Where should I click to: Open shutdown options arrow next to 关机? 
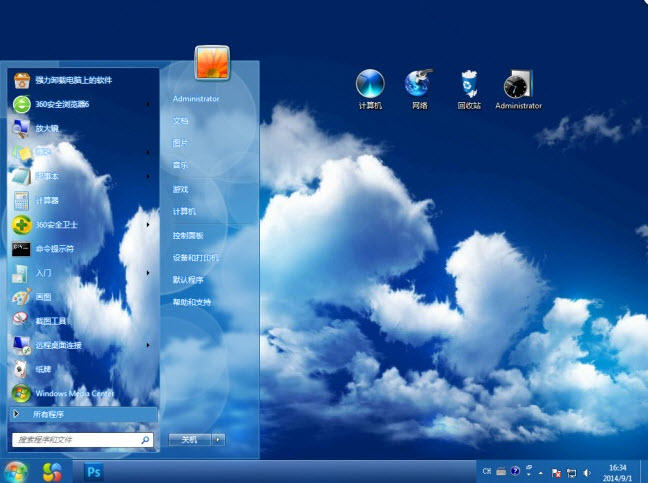(x=219, y=440)
